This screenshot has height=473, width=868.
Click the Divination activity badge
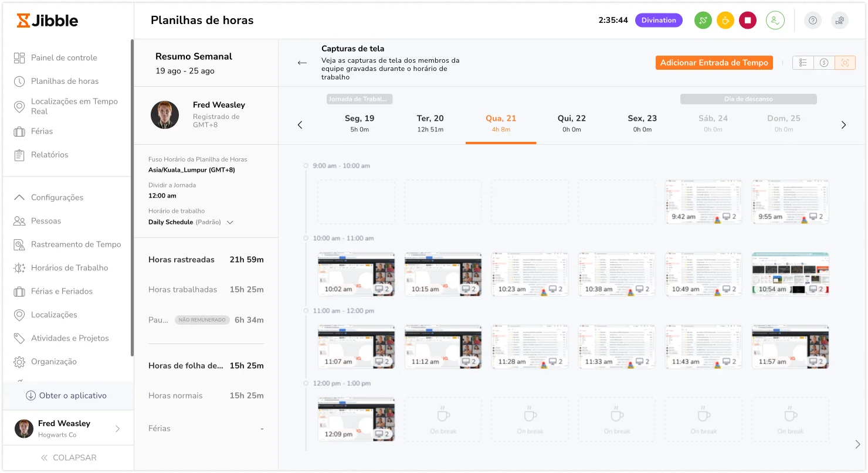(x=659, y=20)
